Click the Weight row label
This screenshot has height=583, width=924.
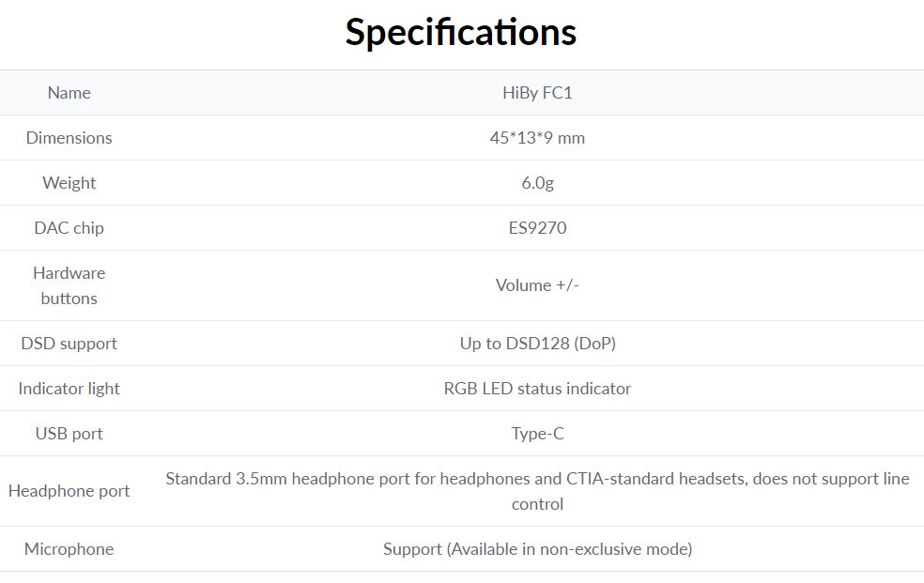tap(69, 183)
